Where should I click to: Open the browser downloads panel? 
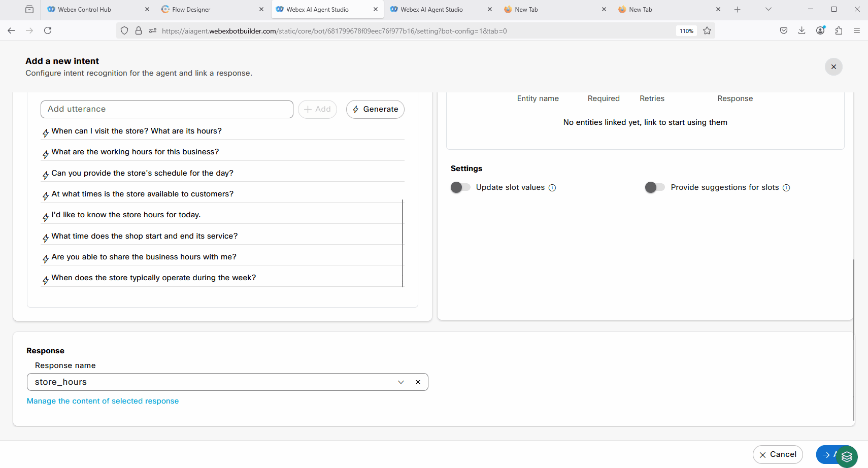[x=802, y=31]
